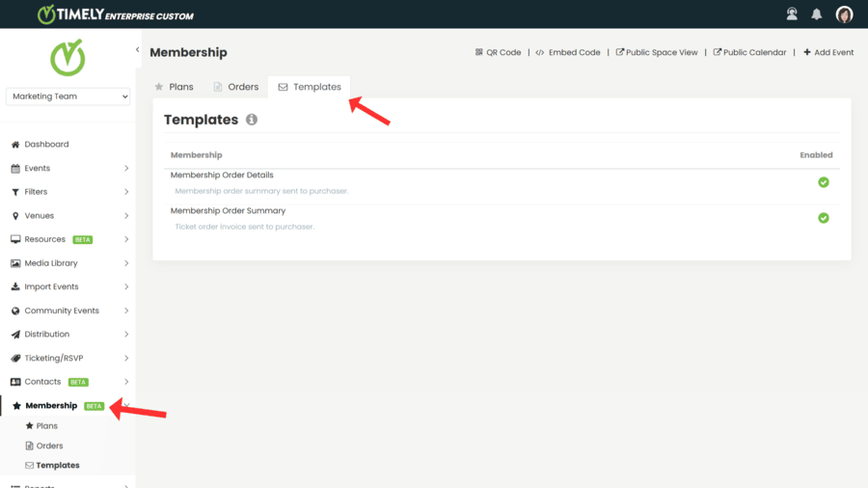
Task: Toggle Membership Order Details enabled checkmark
Action: tap(824, 182)
